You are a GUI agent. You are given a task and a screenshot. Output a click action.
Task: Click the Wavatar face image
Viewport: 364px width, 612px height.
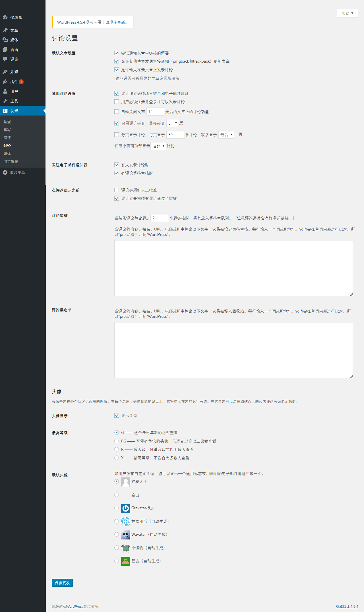[x=126, y=535]
